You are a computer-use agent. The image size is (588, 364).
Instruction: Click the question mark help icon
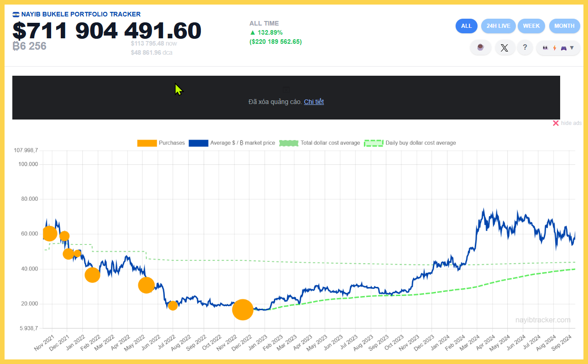click(x=525, y=47)
